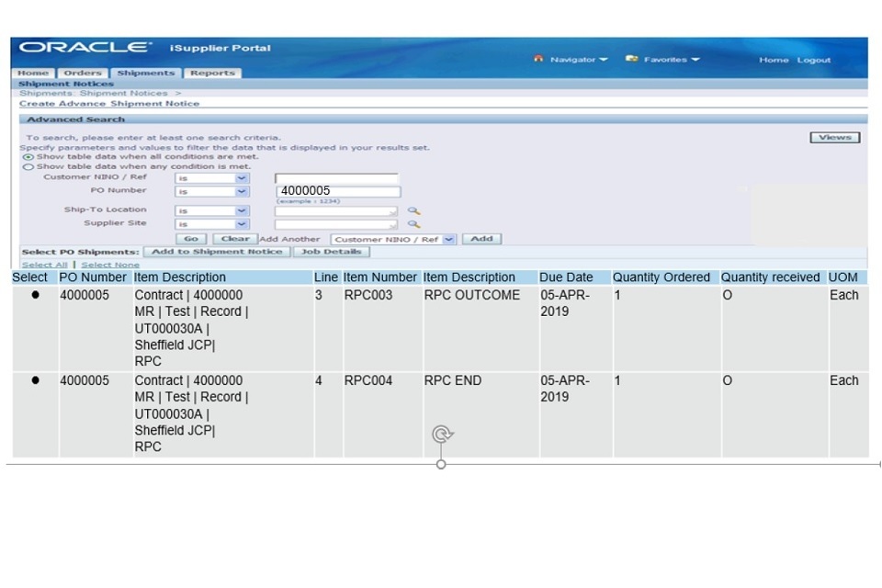Expand the PO Number condition dropdown
This screenshot has height=588, width=882.
click(x=242, y=192)
